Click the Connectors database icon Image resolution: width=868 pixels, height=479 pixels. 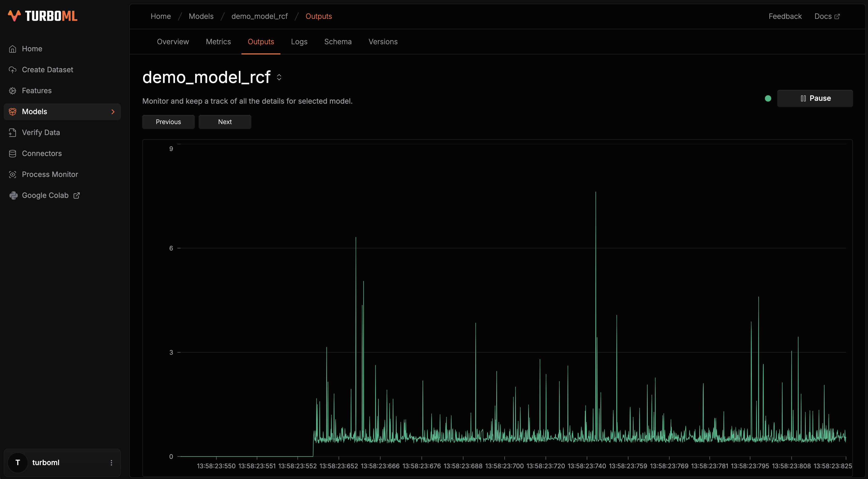(x=13, y=153)
